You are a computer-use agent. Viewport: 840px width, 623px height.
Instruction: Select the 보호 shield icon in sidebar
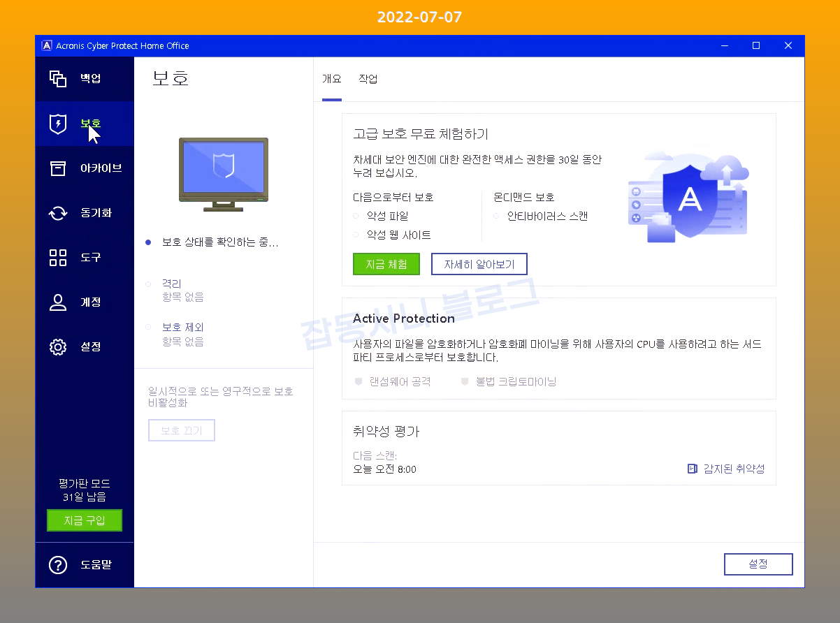pyautogui.click(x=58, y=124)
